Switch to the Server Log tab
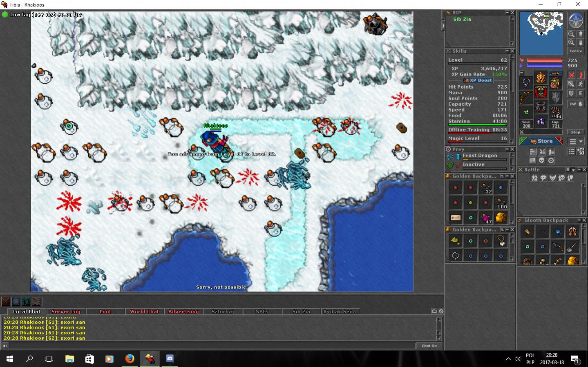 66,311
